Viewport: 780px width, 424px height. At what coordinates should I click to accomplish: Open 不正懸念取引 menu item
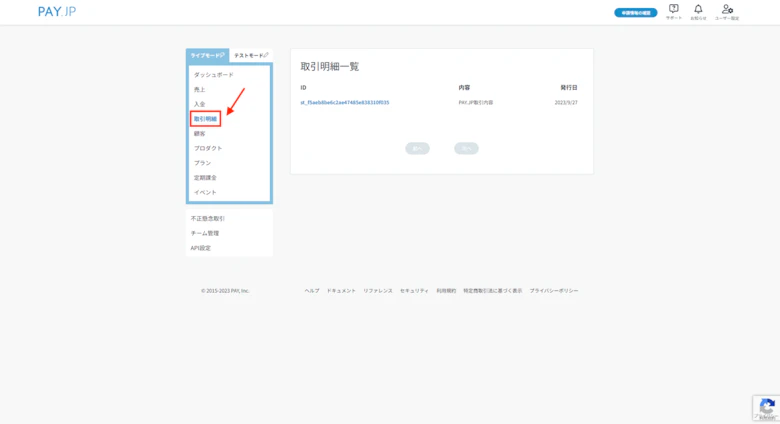[x=208, y=218]
